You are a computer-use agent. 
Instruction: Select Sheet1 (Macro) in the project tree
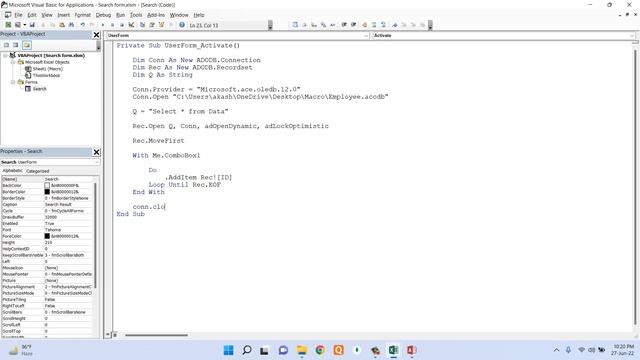point(48,69)
